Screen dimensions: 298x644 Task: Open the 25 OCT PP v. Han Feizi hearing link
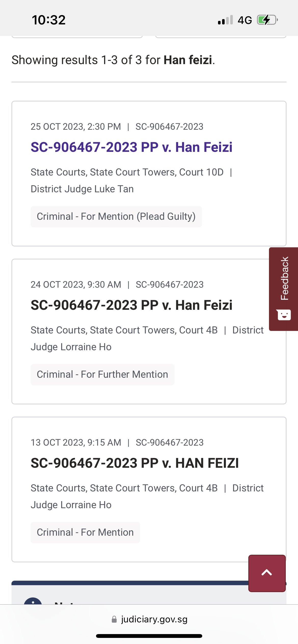(131, 147)
